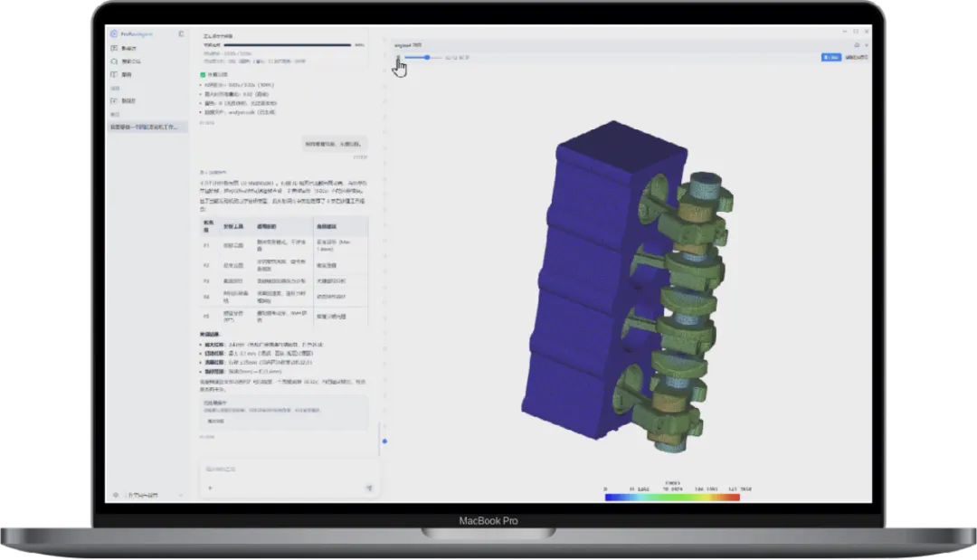Click the user message bubble on the chat's right

pos(335,144)
